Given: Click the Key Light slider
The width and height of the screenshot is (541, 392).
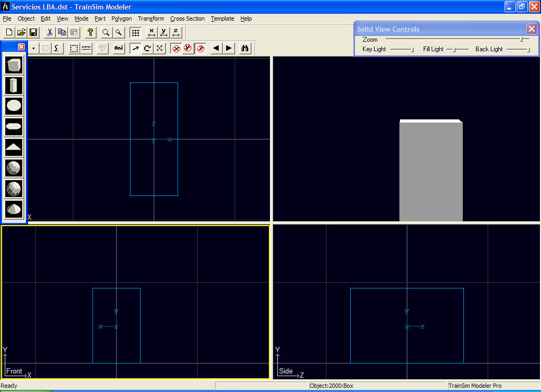Looking at the screenshot, I should pyautogui.click(x=403, y=50).
